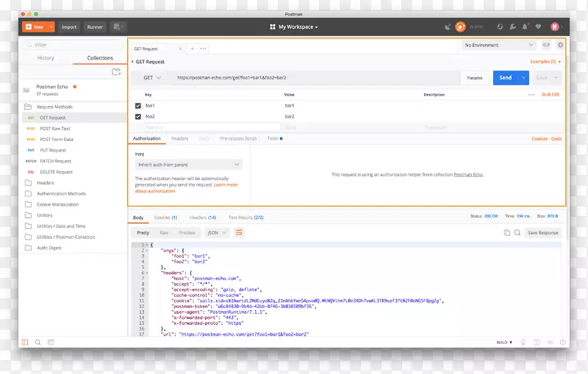588x374 pixels.
Task: Switch to the request Headers tab
Action: coord(179,139)
